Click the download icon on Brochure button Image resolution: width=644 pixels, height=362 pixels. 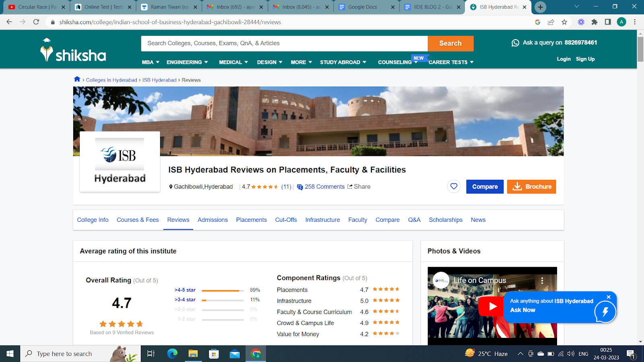(x=517, y=186)
